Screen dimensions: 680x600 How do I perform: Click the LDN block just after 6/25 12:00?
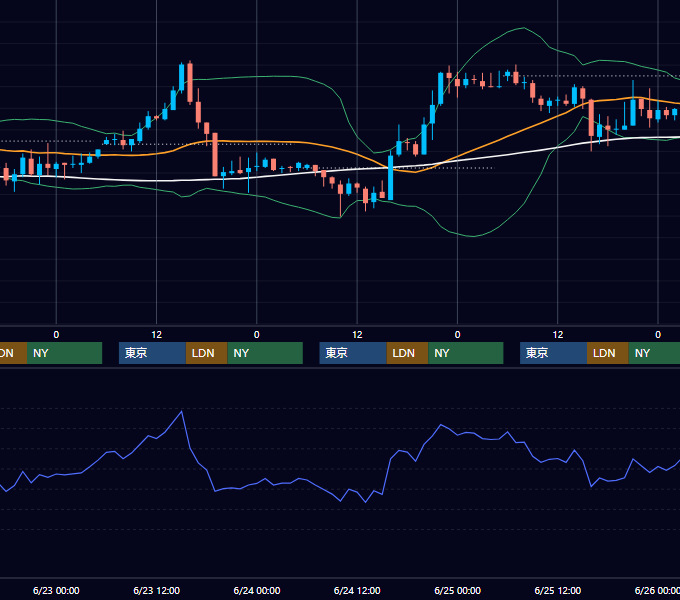pos(608,353)
